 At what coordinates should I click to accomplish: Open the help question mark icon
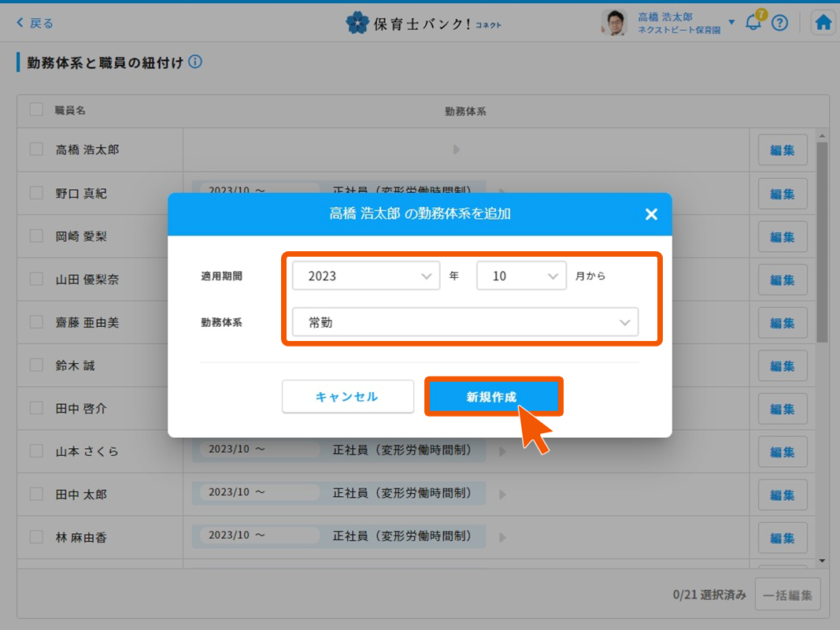click(779, 23)
